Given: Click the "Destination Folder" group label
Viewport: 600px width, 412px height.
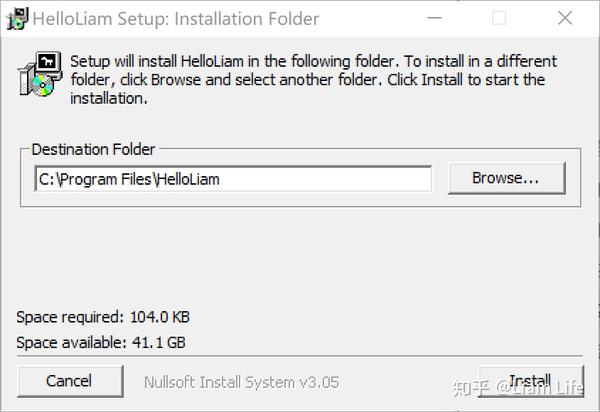Looking at the screenshot, I should pos(93,150).
